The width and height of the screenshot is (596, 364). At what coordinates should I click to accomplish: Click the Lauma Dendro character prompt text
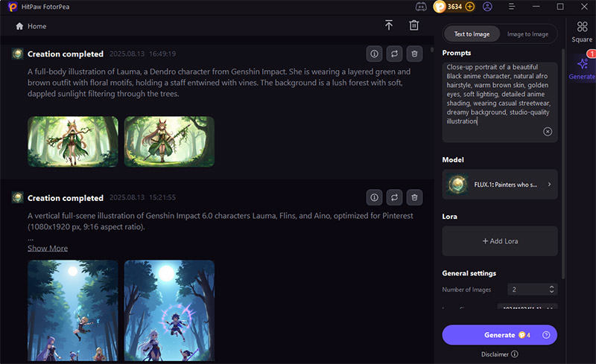coord(219,83)
